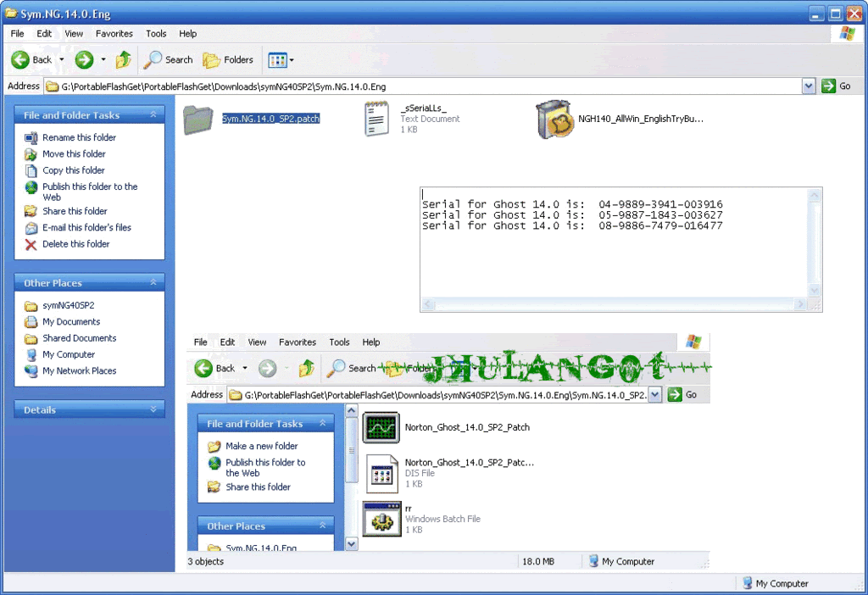Image resolution: width=868 pixels, height=595 pixels.
Task: Open the Tools menu in the main window
Action: tap(156, 34)
